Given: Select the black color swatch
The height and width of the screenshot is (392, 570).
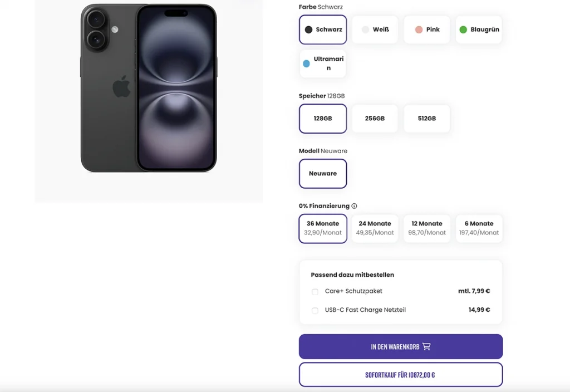Looking at the screenshot, I should [x=323, y=30].
